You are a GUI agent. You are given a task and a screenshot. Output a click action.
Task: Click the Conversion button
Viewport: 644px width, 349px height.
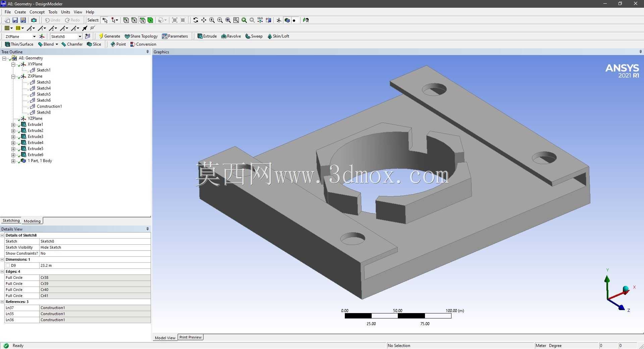(143, 44)
